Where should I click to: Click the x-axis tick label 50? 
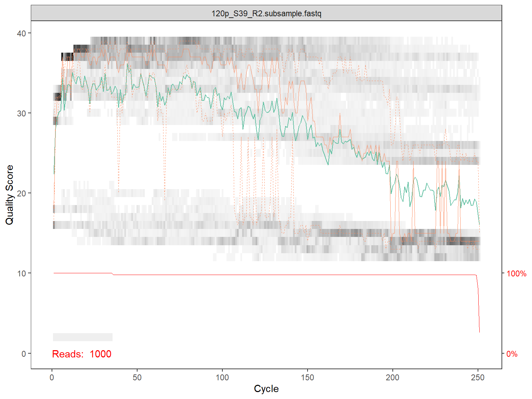137,378
